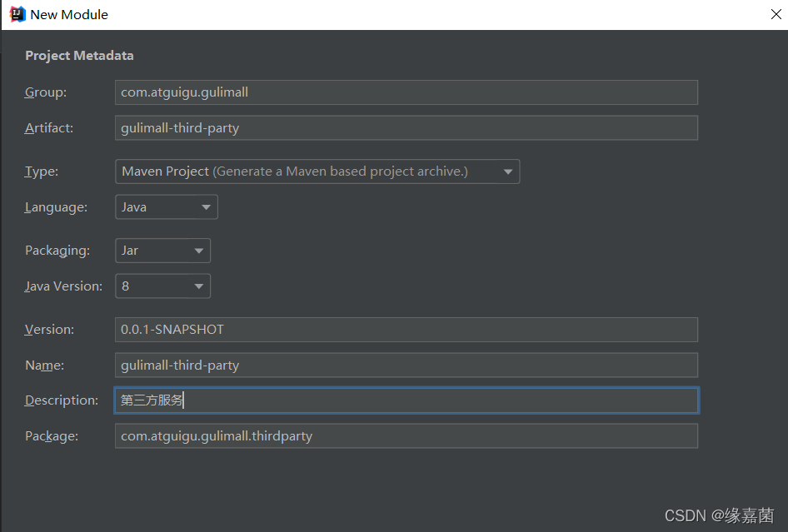Click the Artifact input field
The image size is (788, 532).
click(406, 128)
